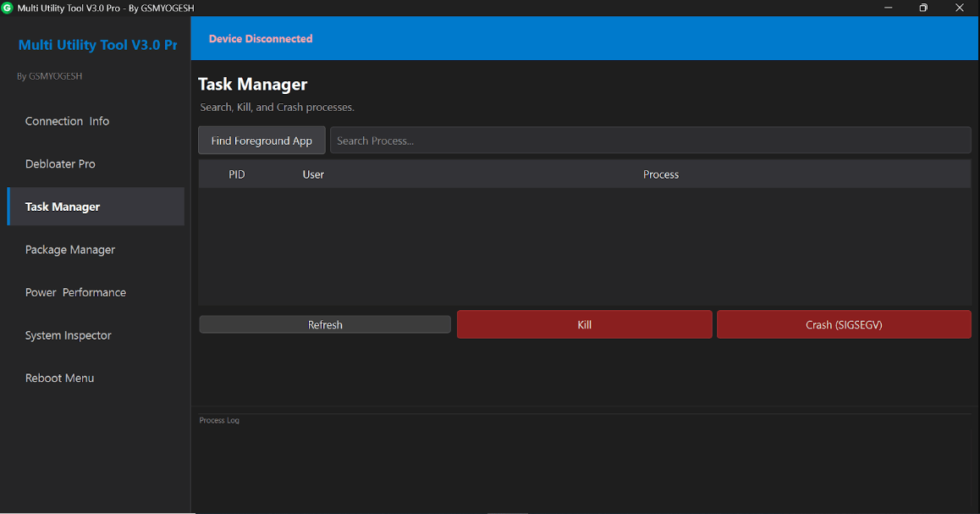Trigger Crash (SIGSEGV) on the process
980x514 pixels.
pos(843,324)
